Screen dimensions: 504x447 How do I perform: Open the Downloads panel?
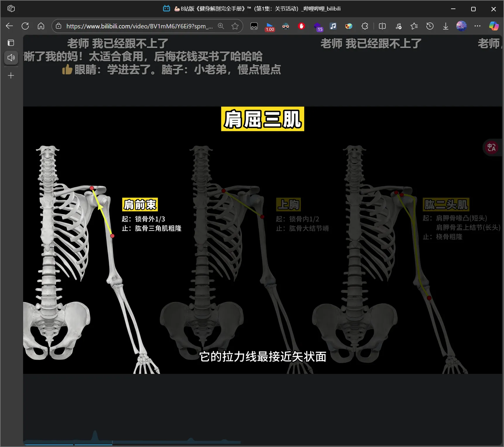point(446,26)
